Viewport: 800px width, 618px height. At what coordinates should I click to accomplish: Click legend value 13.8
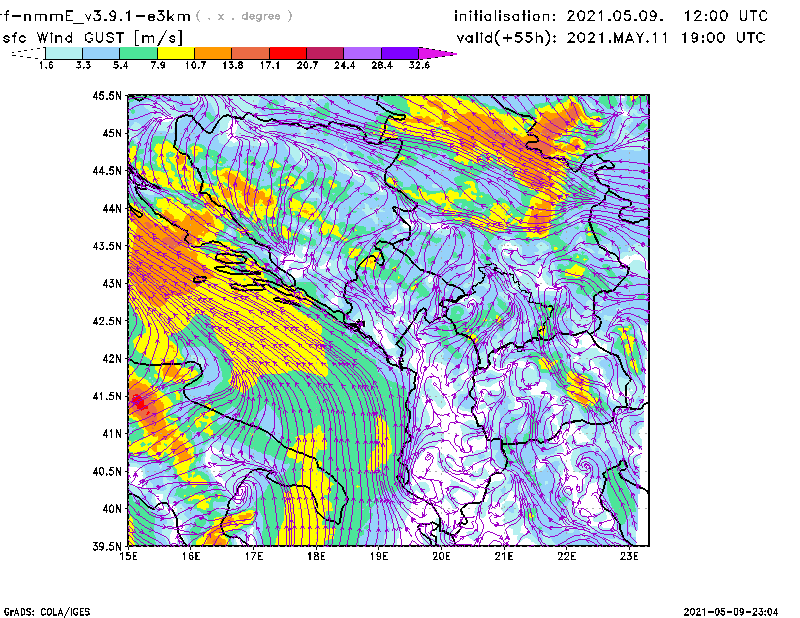(x=233, y=65)
